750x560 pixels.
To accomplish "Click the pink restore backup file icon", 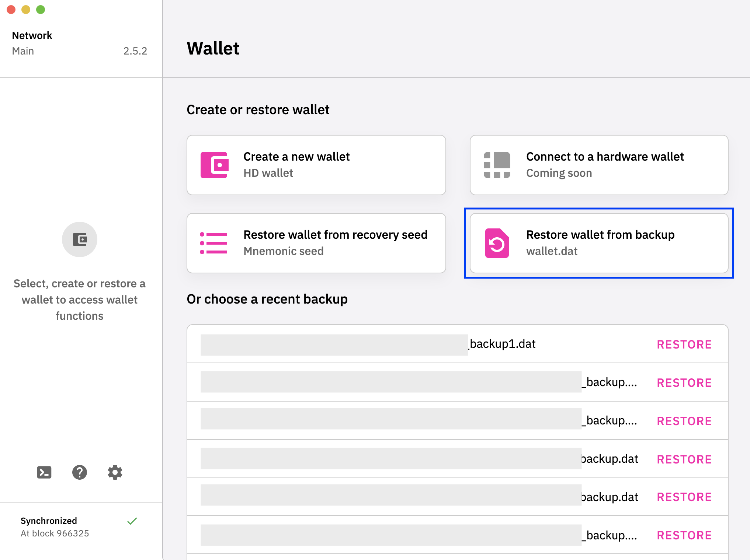I will point(497,243).
